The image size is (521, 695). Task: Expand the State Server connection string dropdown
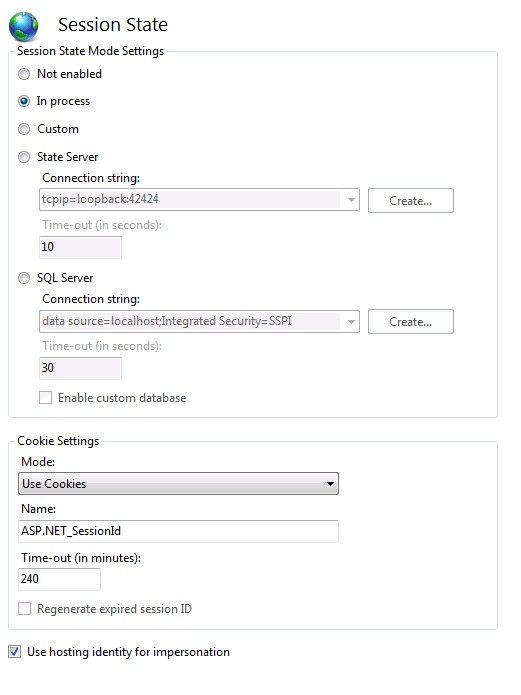click(351, 200)
